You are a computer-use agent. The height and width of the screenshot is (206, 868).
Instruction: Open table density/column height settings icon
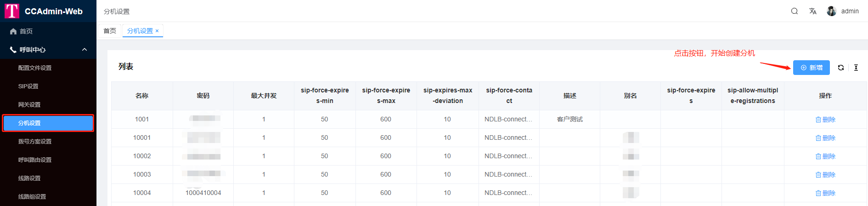[x=856, y=68]
